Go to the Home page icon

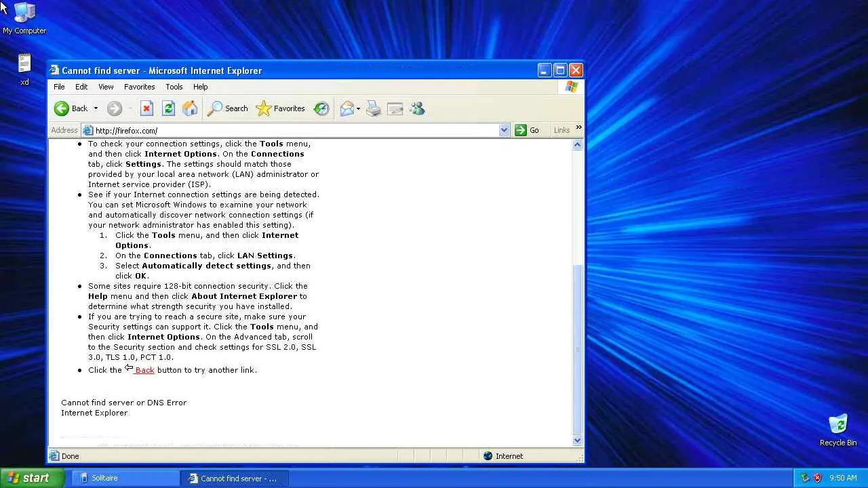(190, 108)
